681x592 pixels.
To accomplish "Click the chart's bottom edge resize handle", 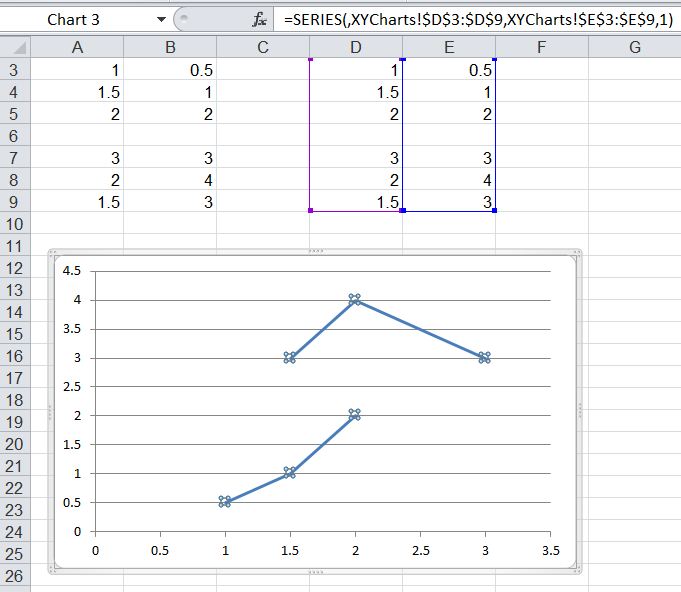I will click(x=315, y=573).
